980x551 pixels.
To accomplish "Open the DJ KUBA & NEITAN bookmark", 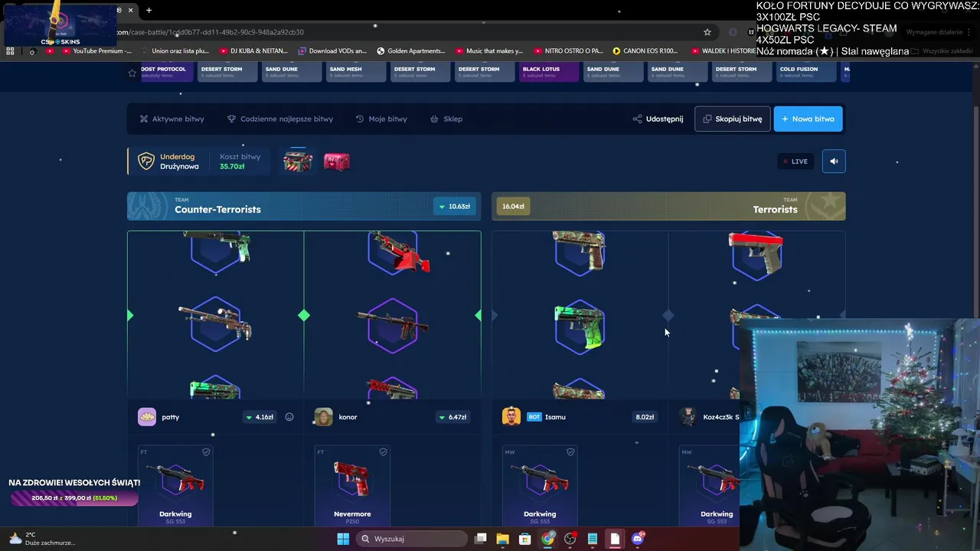I will tap(253, 51).
